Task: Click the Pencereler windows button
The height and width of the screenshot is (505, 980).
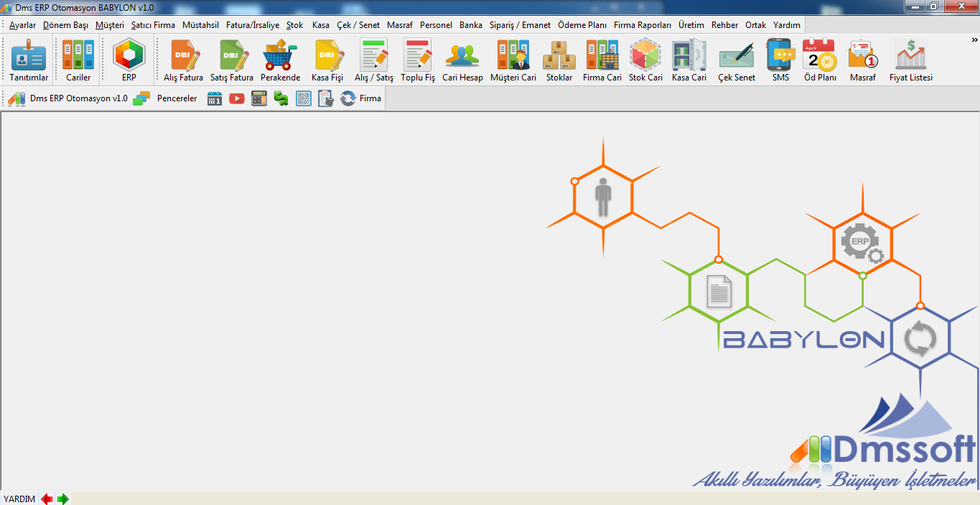Action: click(166, 98)
